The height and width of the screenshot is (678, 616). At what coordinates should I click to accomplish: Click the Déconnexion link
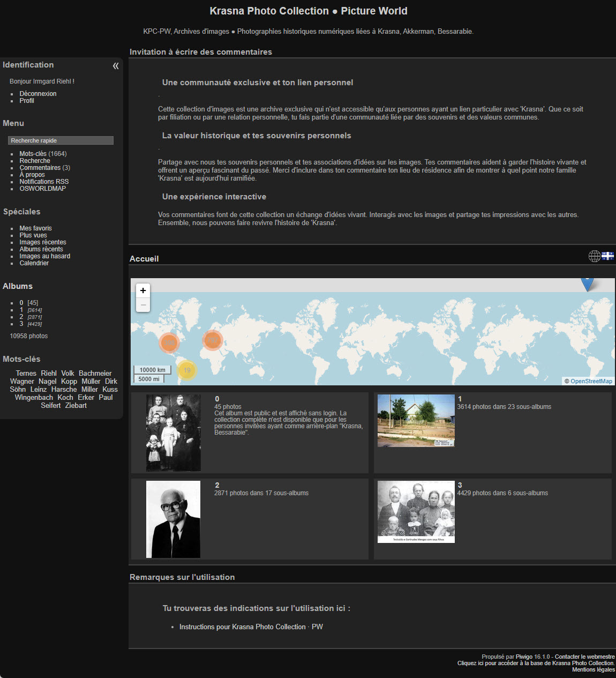pos(37,94)
